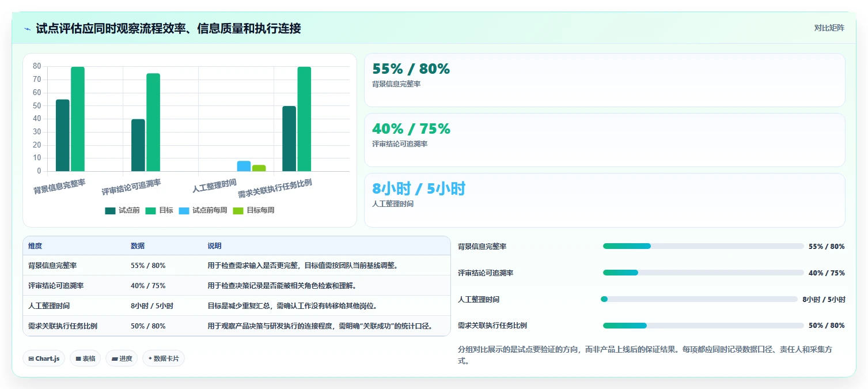Image resolution: width=868 pixels, height=389 pixels.
Task: Click the description starting 用于观察产品决策
Action: 320,326
